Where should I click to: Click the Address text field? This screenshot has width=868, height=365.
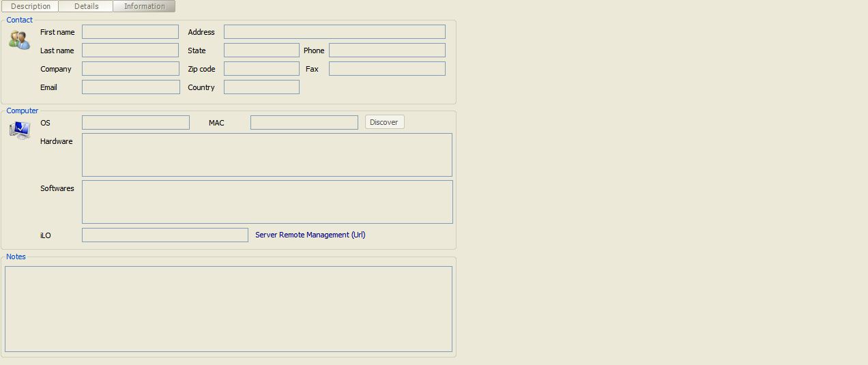coord(334,32)
